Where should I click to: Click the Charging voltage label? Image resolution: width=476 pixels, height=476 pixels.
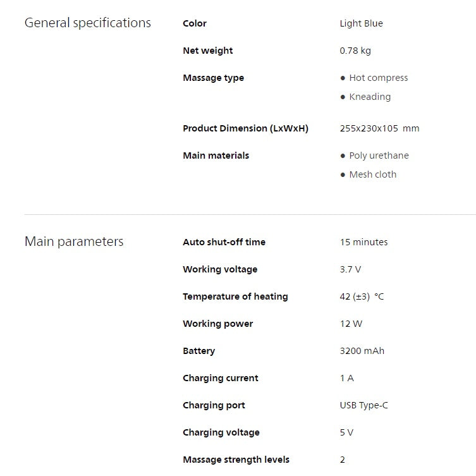pyautogui.click(x=221, y=432)
